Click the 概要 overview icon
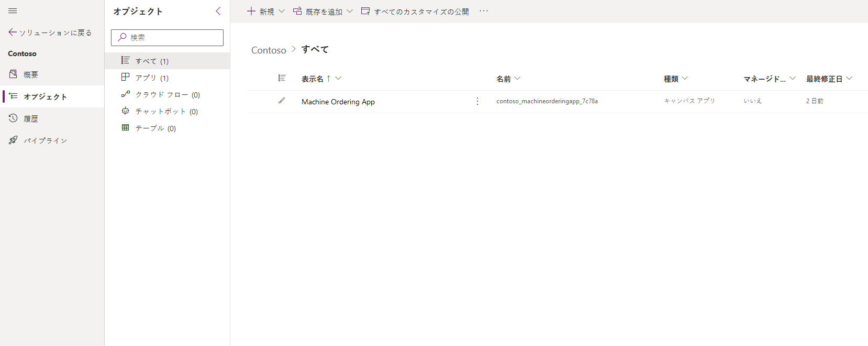 13,74
